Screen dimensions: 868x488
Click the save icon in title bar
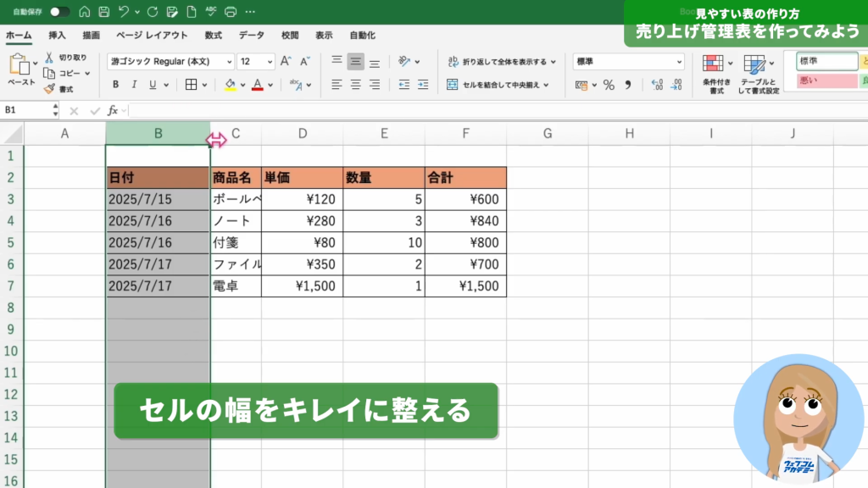coord(104,12)
